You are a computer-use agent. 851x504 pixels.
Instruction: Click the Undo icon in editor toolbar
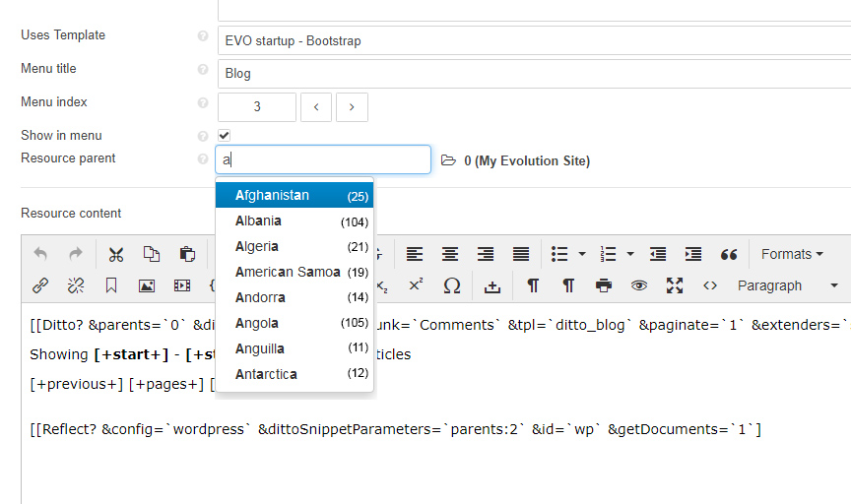(x=40, y=254)
